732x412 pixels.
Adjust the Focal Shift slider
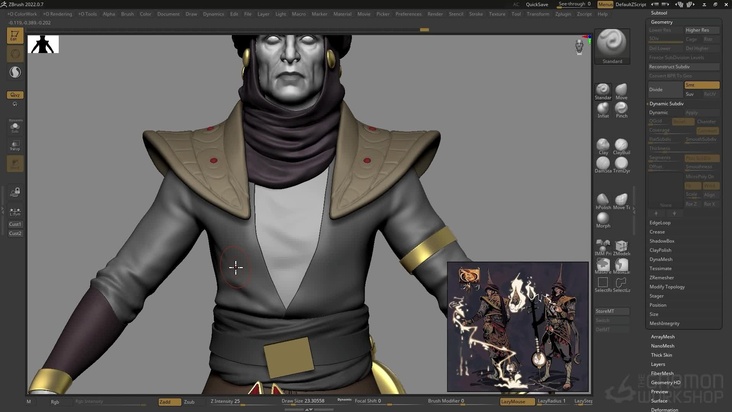pos(380,401)
